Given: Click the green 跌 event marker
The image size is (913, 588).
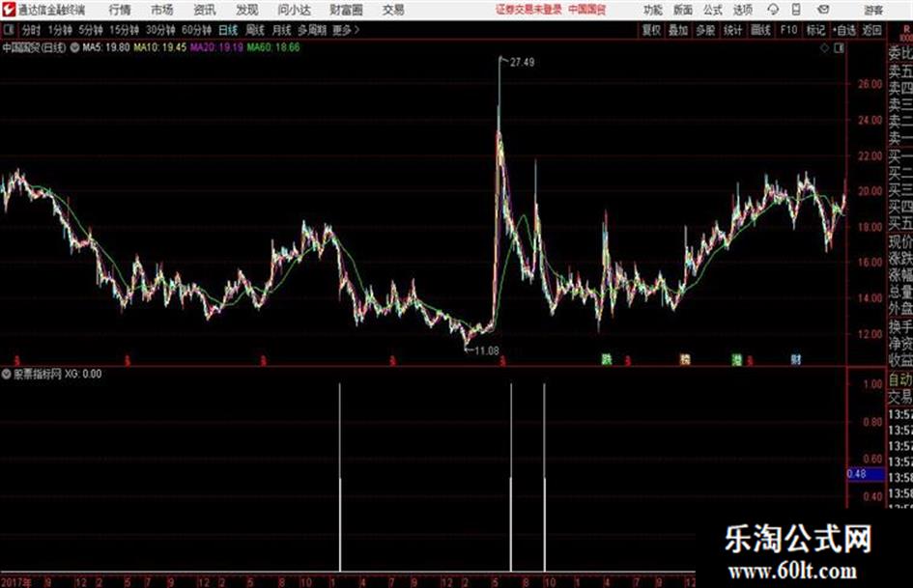Looking at the screenshot, I should 607,360.
